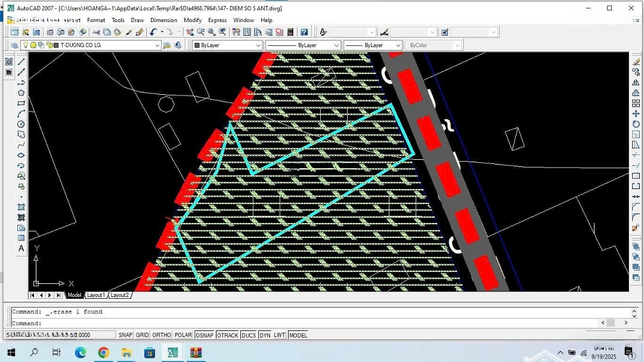The height and width of the screenshot is (362, 644).
Task: Toggle OSNAP object snap setting
Action: point(205,335)
